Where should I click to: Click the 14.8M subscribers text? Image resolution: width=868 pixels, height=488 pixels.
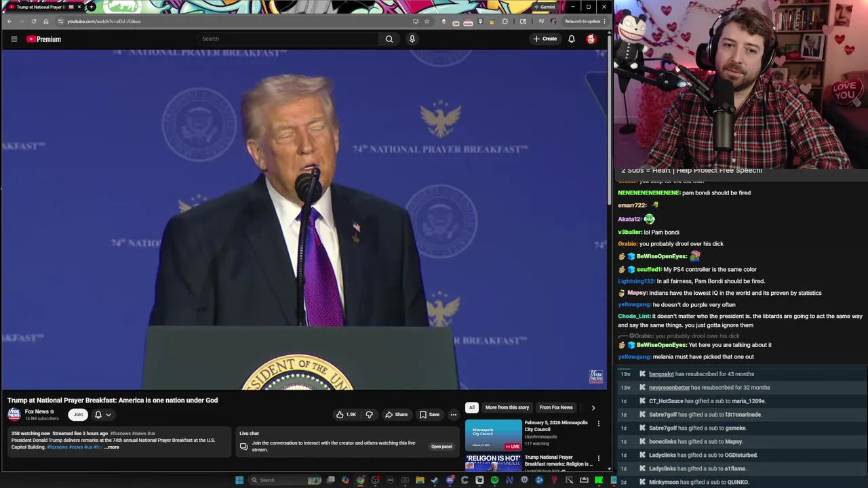pyautogui.click(x=42, y=418)
